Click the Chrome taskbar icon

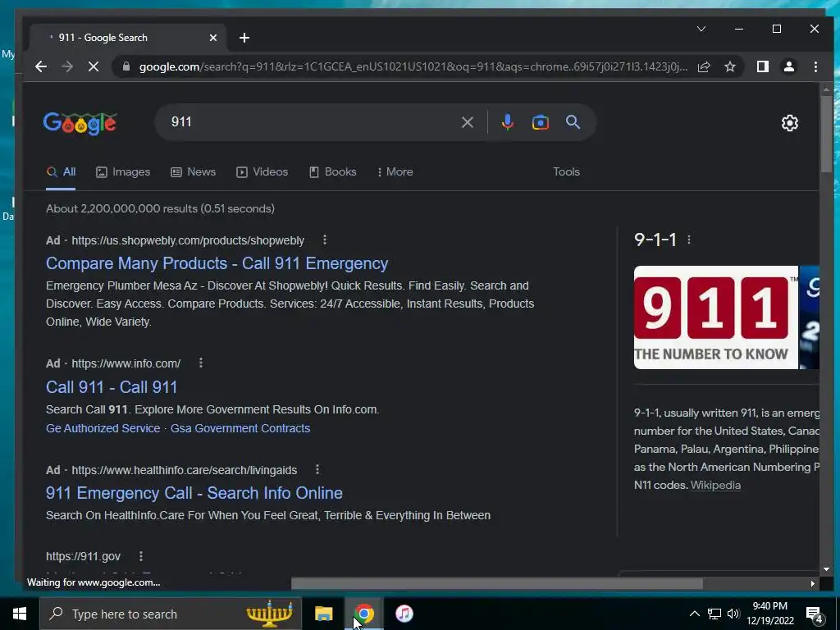[363, 614]
